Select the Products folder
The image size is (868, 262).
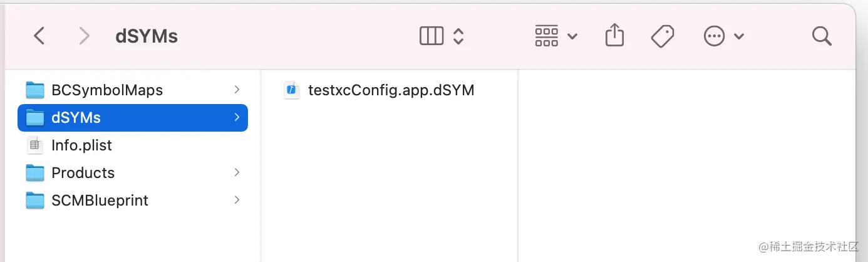pos(133,173)
